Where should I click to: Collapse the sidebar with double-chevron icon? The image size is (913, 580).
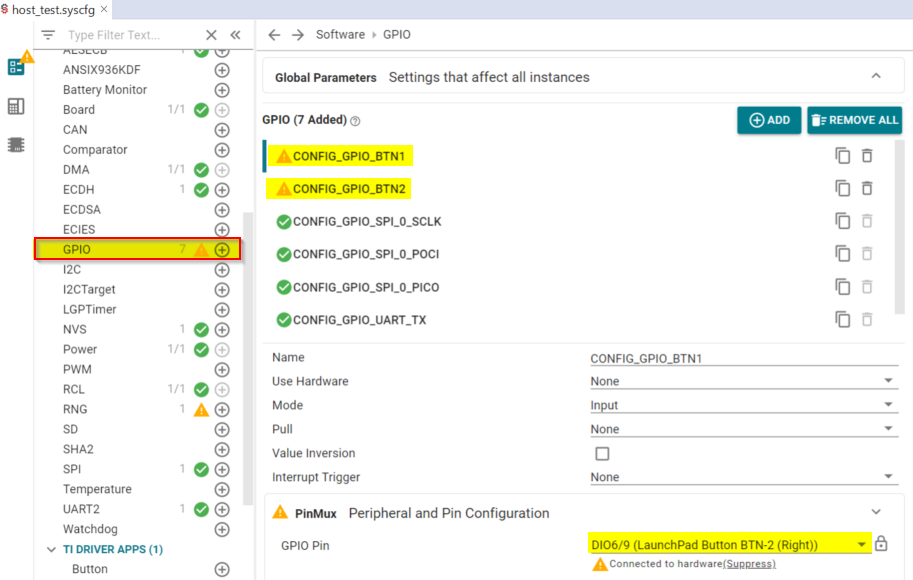[236, 35]
